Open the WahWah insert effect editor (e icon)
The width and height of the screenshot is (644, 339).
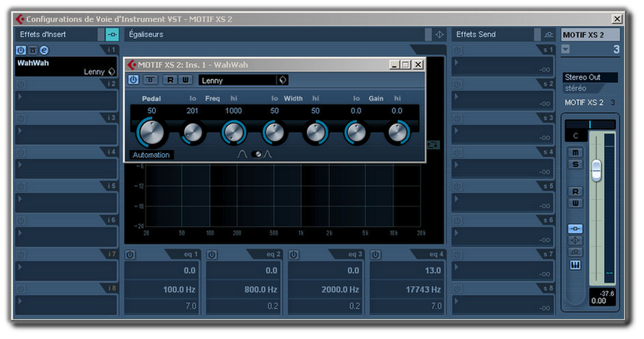[44, 50]
